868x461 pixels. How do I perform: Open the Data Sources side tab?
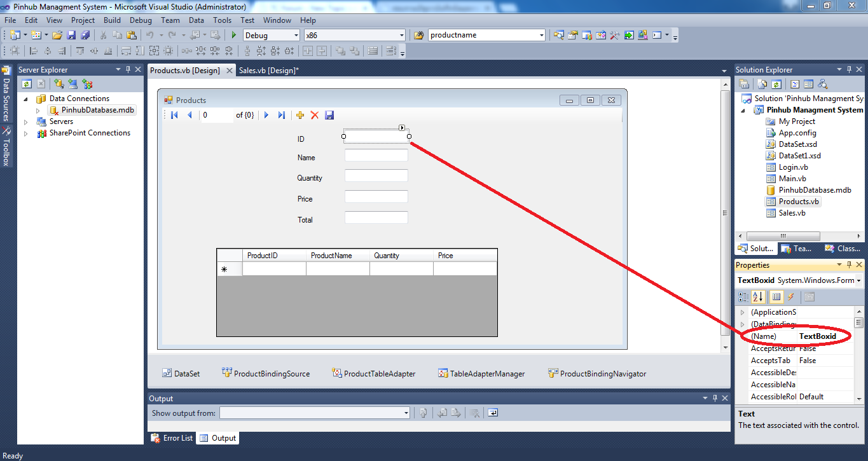tap(6, 94)
